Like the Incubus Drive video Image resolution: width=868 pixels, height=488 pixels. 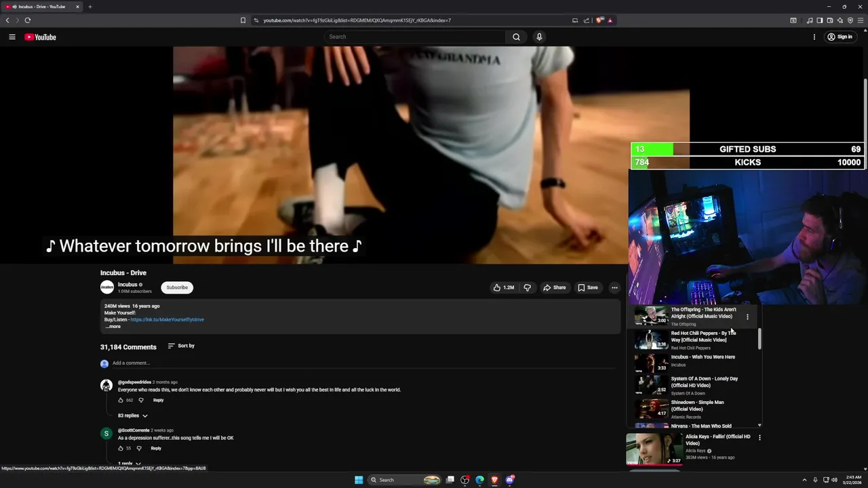click(503, 287)
